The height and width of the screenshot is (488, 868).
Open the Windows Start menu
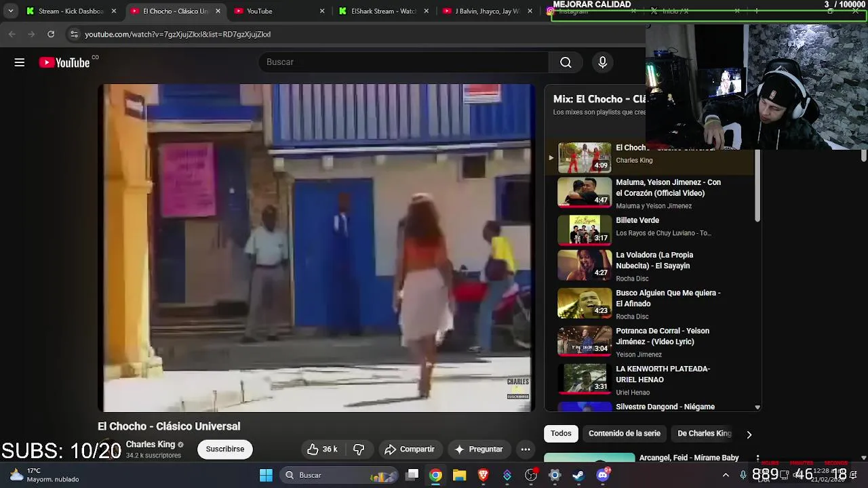pos(266,475)
